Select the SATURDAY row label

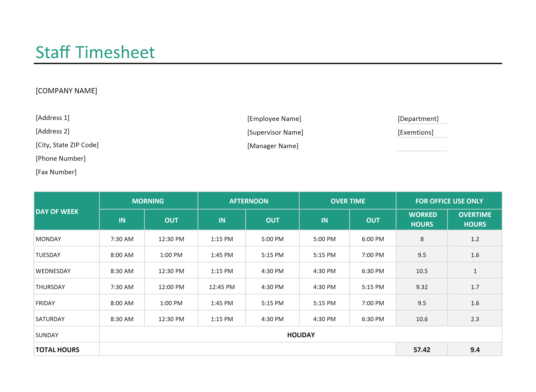50,319
